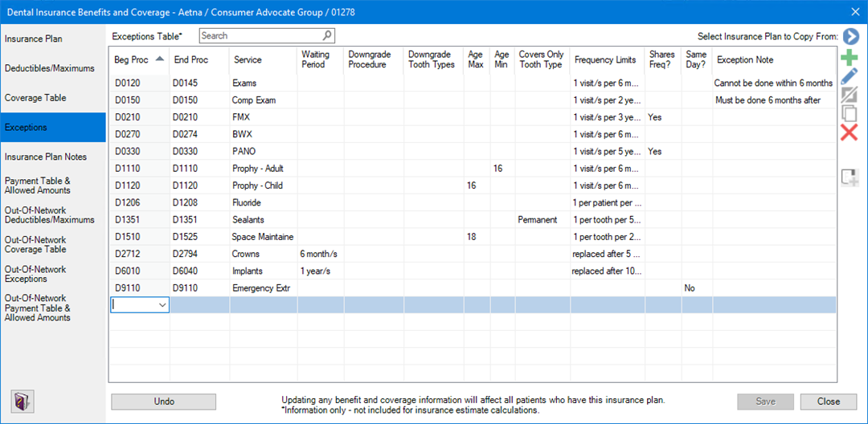Image resolution: width=868 pixels, height=424 pixels.
Task: Sort by Beg Proc column header
Action: coord(139,60)
